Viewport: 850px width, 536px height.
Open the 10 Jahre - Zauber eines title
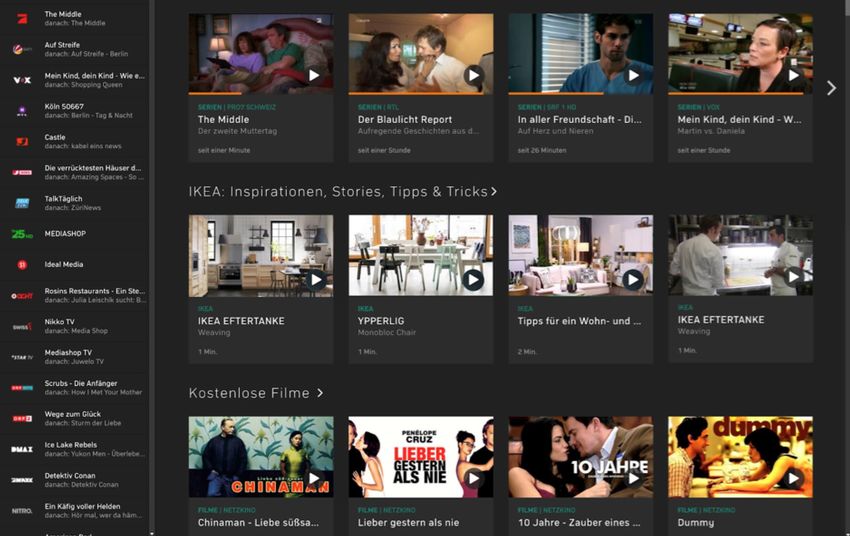[579, 522]
